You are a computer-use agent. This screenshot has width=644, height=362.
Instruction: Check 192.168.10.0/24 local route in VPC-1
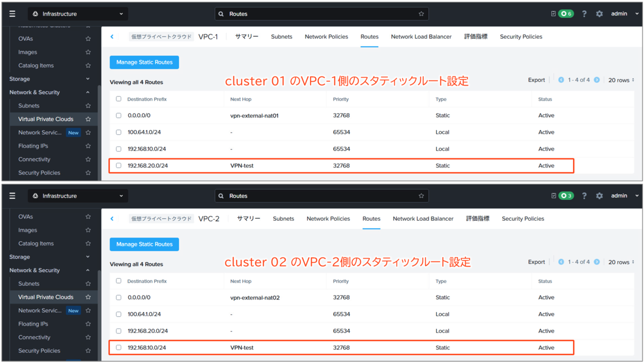pos(119,149)
